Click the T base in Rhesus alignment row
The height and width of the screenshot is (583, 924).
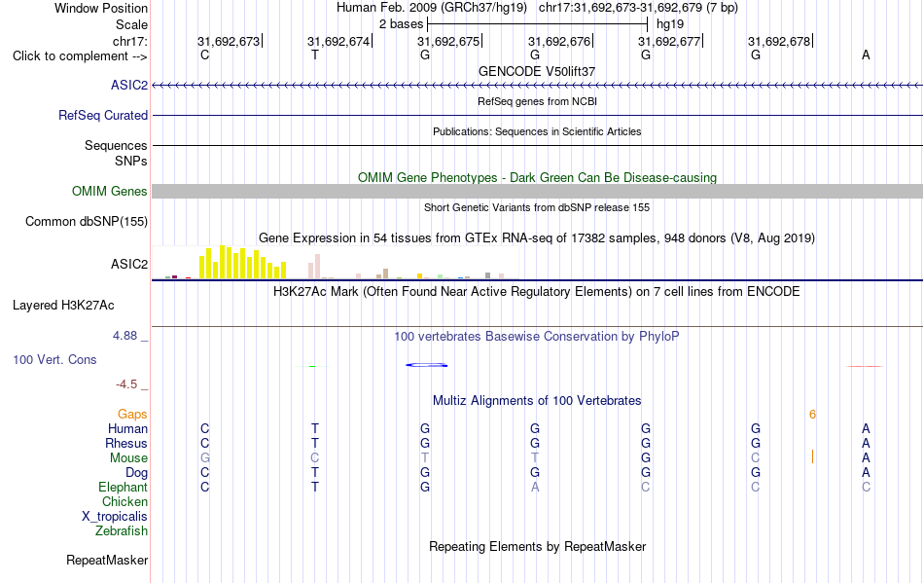coord(315,443)
